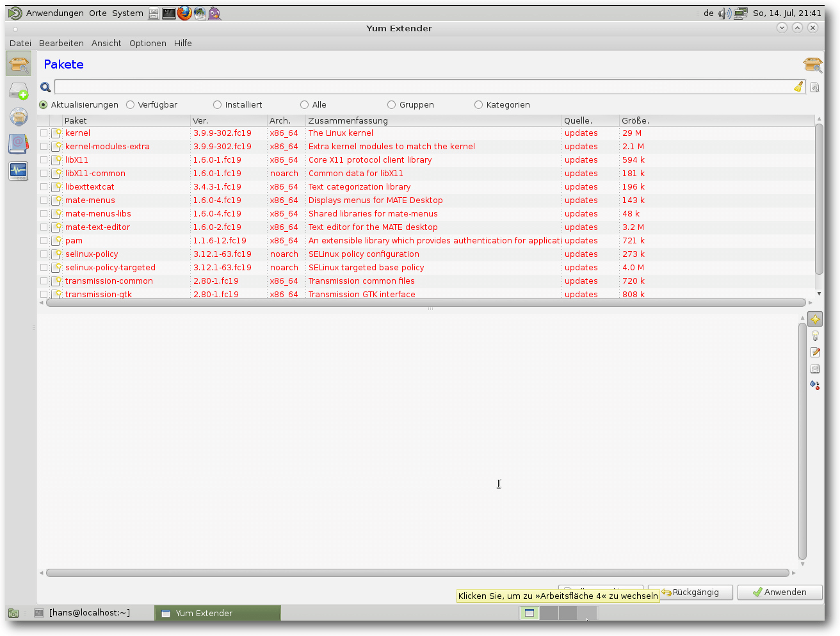Open the history address-book sidebar icon
Screen dimensions: 840x636
[x=19, y=143]
